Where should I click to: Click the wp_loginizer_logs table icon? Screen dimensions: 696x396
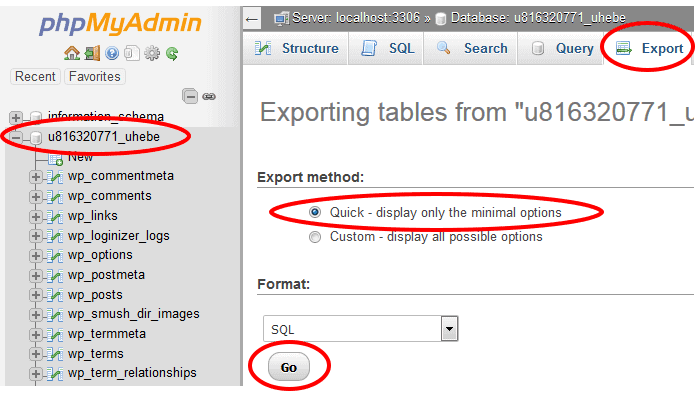click(x=55, y=236)
